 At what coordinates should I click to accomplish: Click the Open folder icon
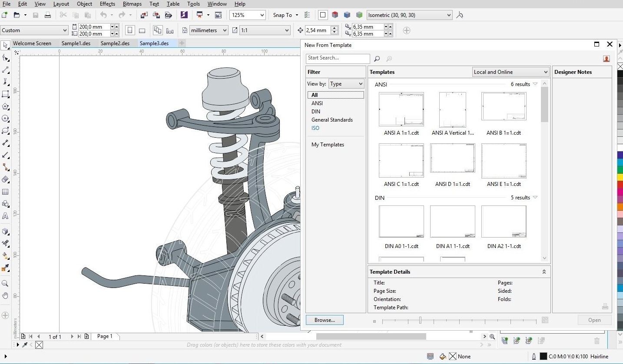pyautogui.click(x=17, y=15)
